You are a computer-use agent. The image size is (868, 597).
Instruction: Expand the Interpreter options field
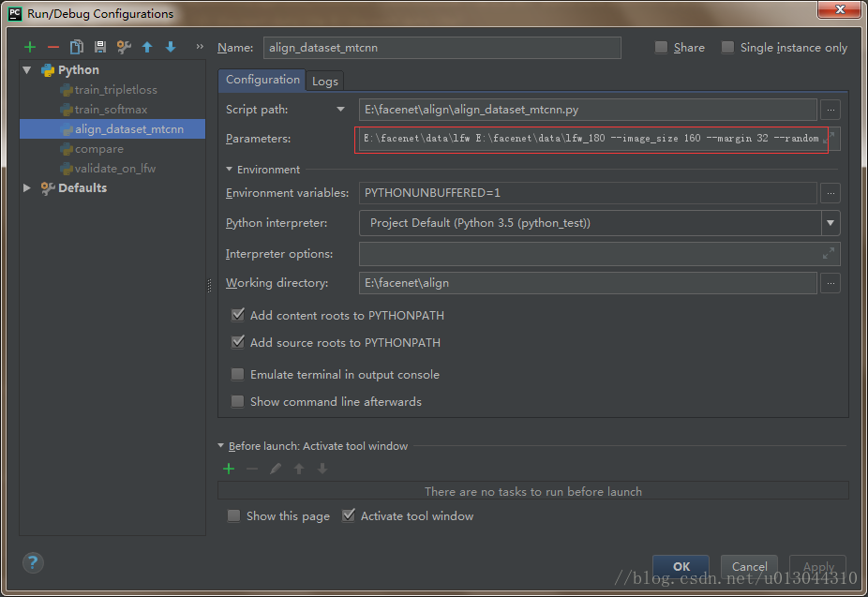pyautogui.click(x=829, y=253)
